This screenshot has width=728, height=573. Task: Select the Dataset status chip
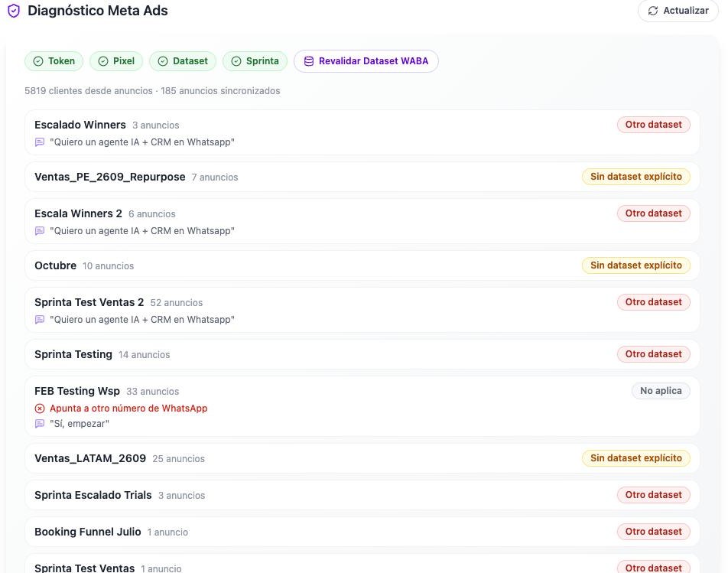(x=183, y=61)
